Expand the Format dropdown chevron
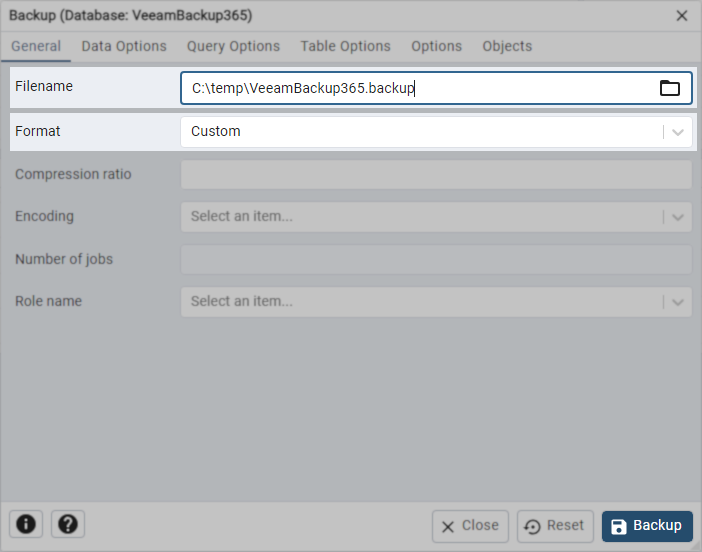This screenshot has width=702, height=552. 678,132
